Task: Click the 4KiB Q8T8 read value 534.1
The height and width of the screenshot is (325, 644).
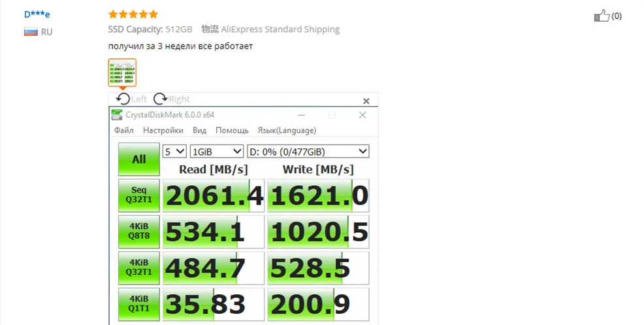Action: (x=214, y=231)
